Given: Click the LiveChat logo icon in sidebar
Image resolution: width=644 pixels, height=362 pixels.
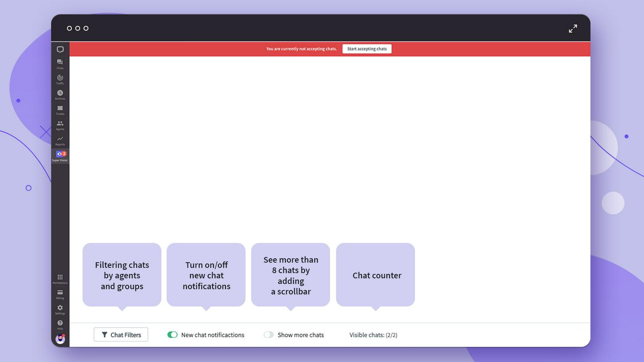Looking at the screenshot, I should click(x=60, y=50).
